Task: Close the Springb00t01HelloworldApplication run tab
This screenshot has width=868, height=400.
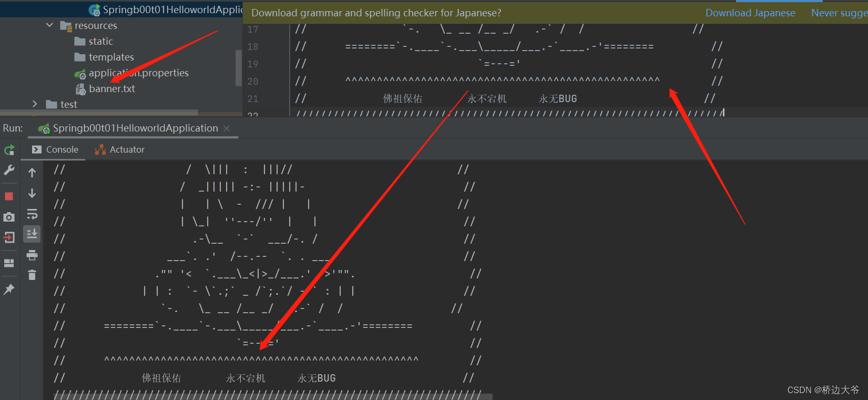Action: (x=227, y=128)
